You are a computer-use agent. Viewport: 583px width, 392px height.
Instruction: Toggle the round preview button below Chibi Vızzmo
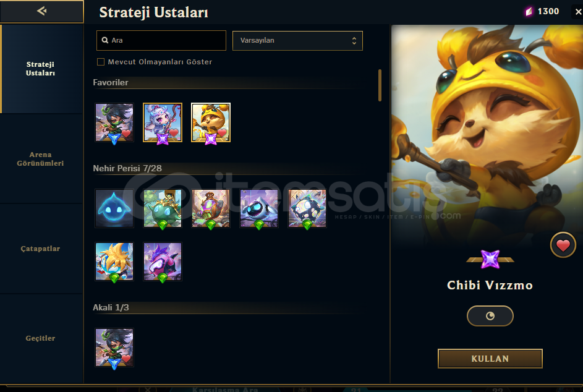(x=490, y=316)
